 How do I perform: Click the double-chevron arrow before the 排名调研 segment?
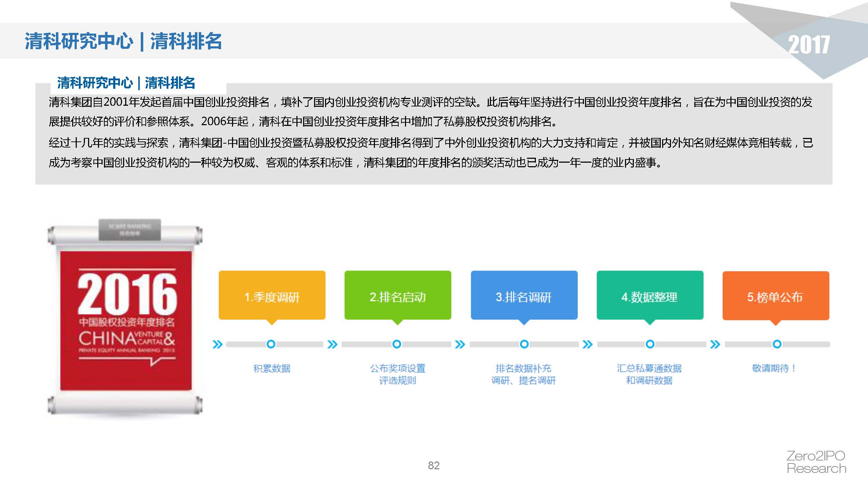pos(460,344)
